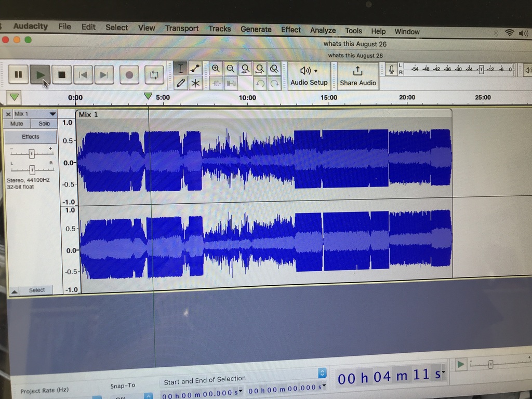
Task: Click the timeline options green triangle button
Action: (x=14, y=97)
